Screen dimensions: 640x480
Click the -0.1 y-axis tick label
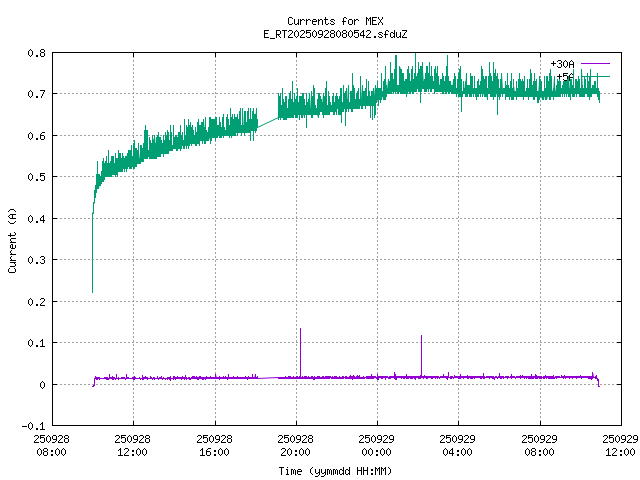[32, 426]
